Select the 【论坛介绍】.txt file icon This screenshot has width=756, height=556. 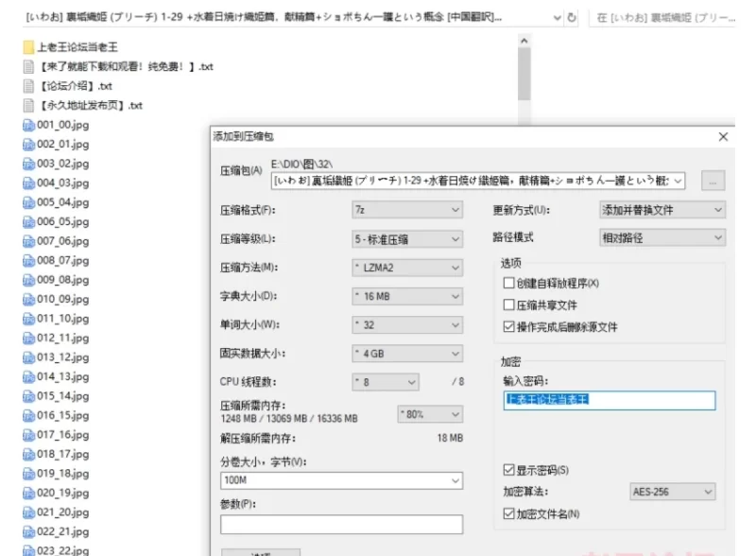(x=28, y=86)
